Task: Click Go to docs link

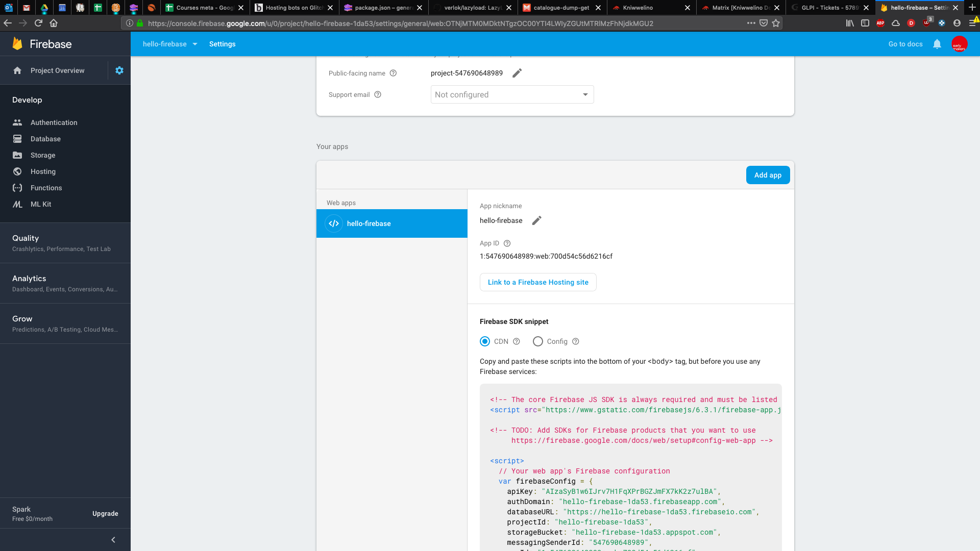Action: (905, 44)
